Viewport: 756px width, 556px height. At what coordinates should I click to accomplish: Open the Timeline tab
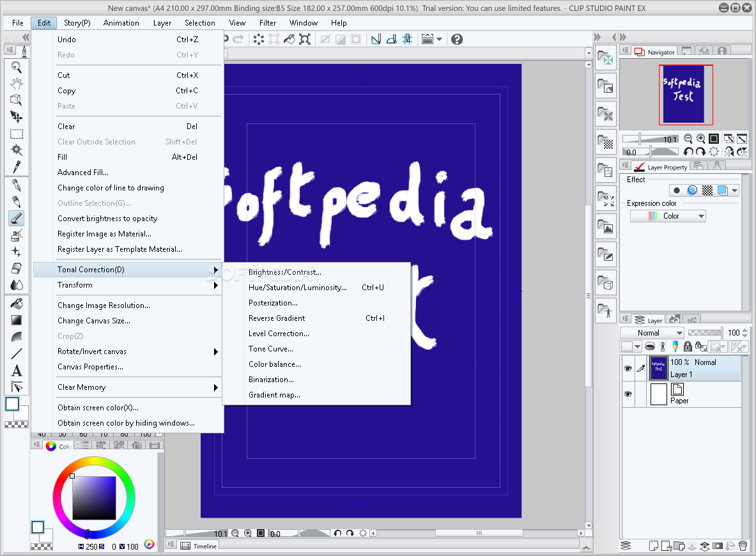(199, 546)
